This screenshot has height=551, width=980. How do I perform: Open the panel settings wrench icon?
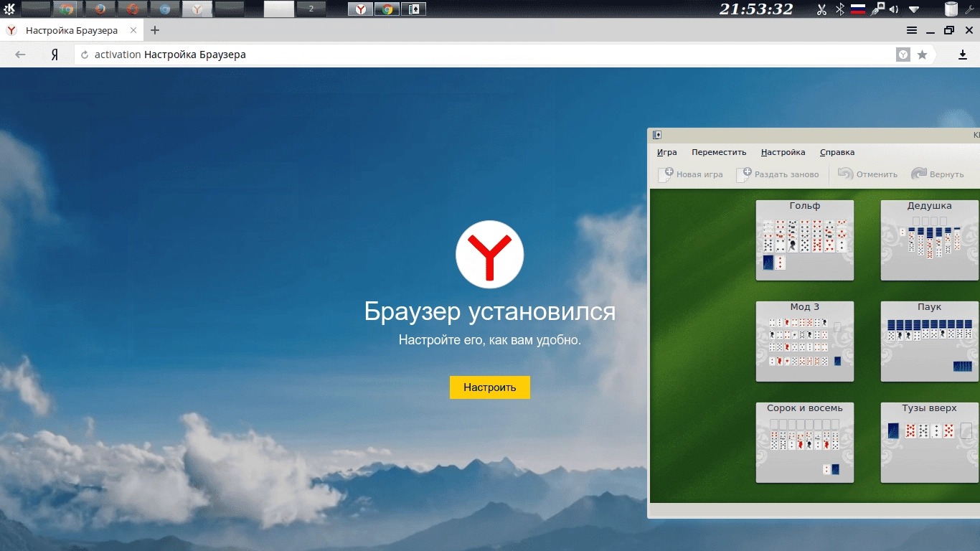[970, 9]
